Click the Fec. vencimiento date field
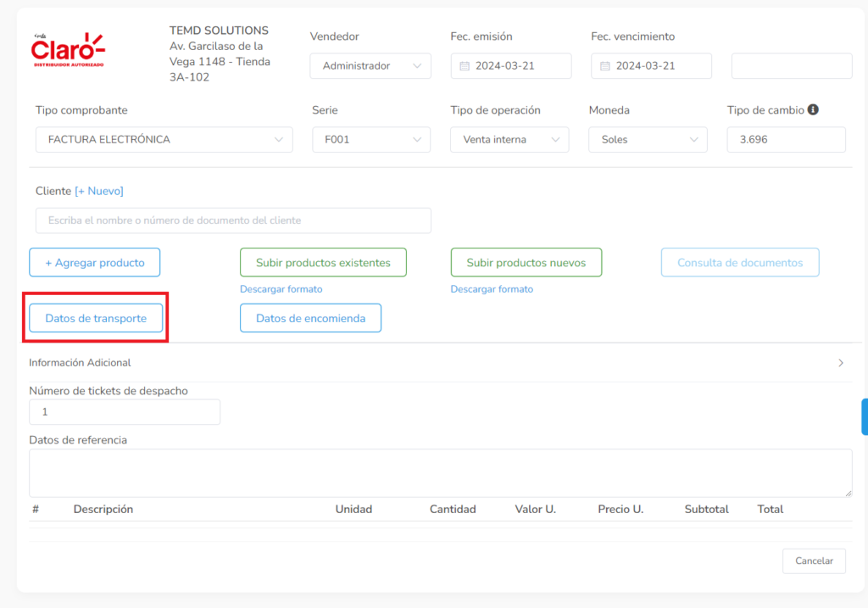The width and height of the screenshot is (868, 608). [x=651, y=66]
